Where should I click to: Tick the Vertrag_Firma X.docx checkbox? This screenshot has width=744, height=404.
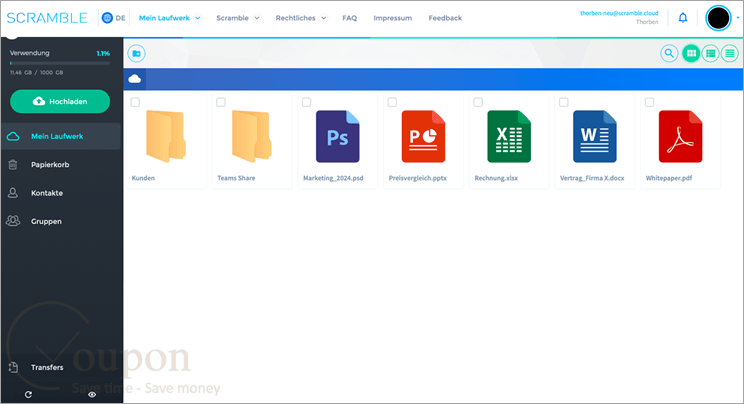click(564, 102)
